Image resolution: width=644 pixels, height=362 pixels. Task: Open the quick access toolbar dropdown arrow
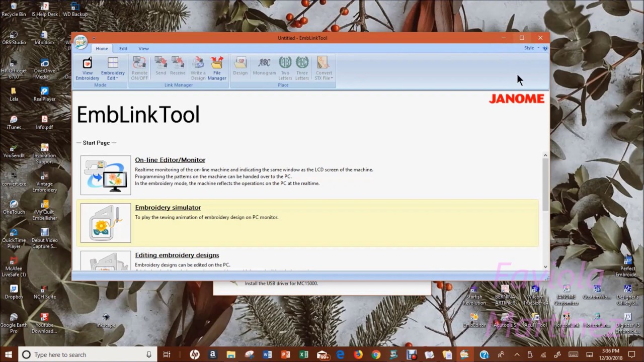[x=94, y=38]
